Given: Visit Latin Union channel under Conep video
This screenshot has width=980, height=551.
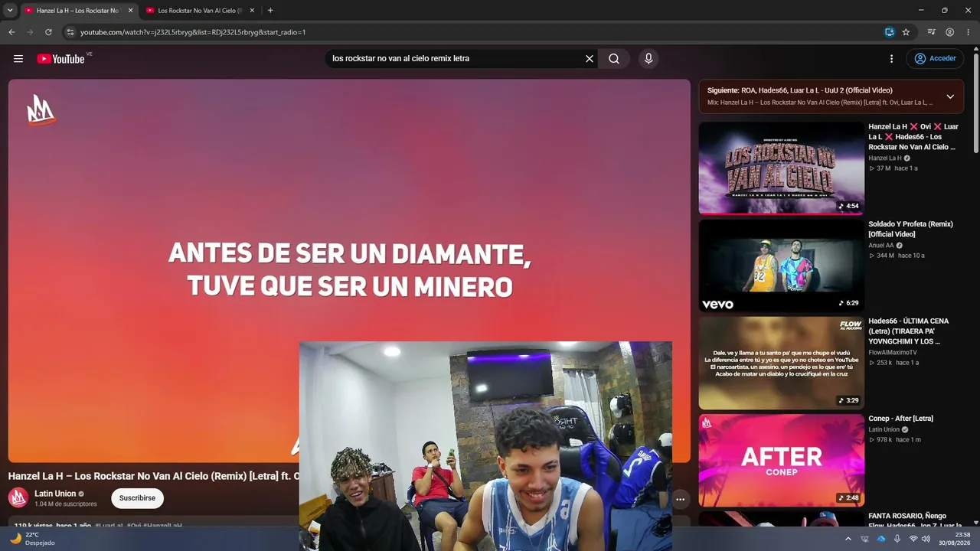Looking at the screenshot, I should click(x=884, y=429).
